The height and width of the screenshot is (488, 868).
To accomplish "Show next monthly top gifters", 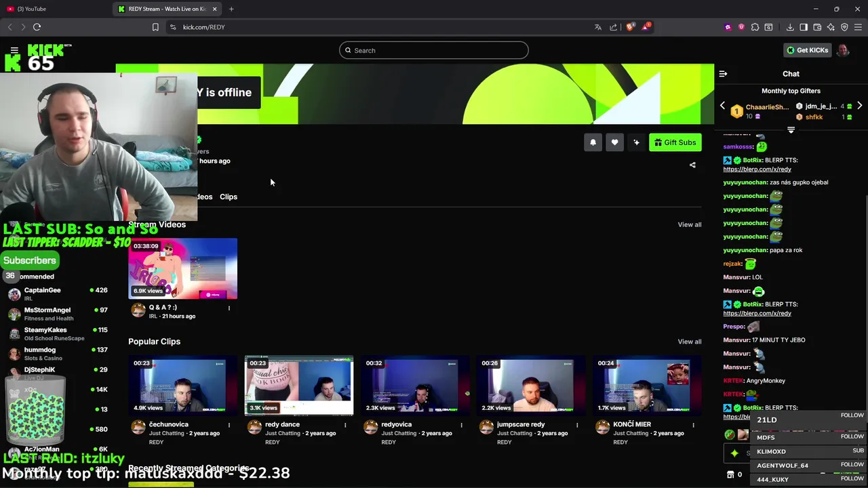I will click(x=859, y=106).
